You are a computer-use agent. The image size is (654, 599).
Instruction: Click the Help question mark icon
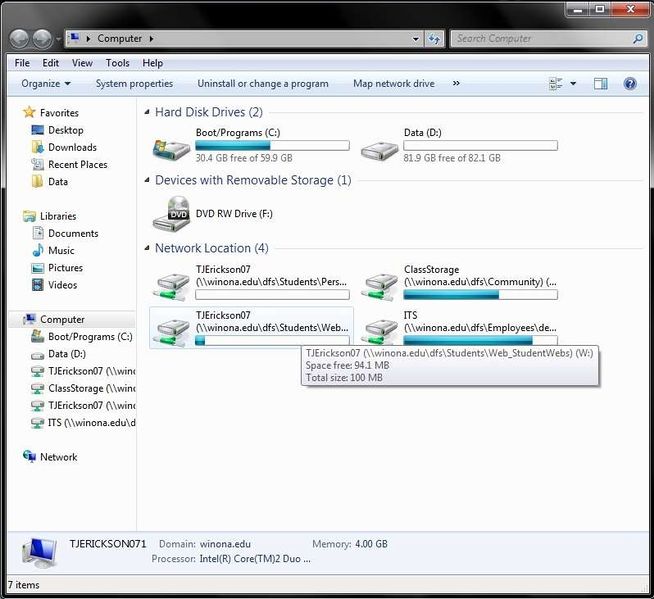coord(630,84)
